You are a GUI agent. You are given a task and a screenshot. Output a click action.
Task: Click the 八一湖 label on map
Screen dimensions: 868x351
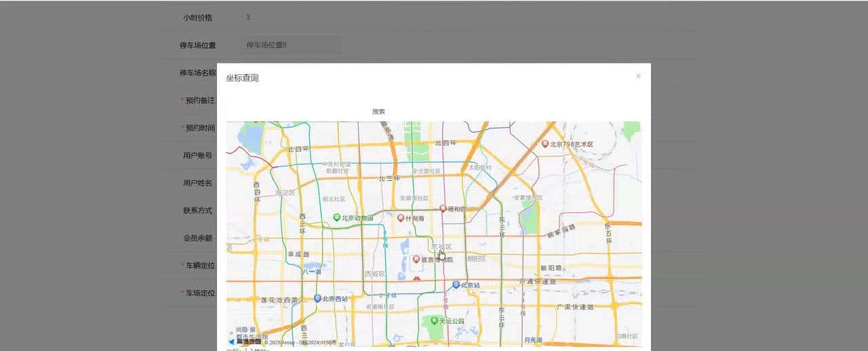coord(313,271)
